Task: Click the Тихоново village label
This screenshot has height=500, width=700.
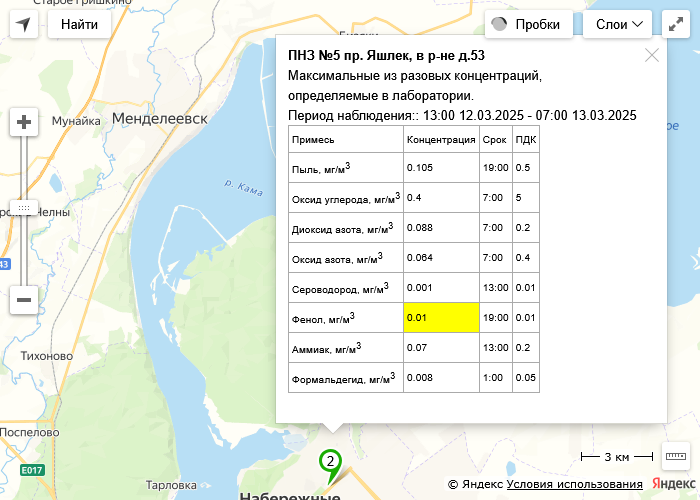Action: tap(48, 356)
